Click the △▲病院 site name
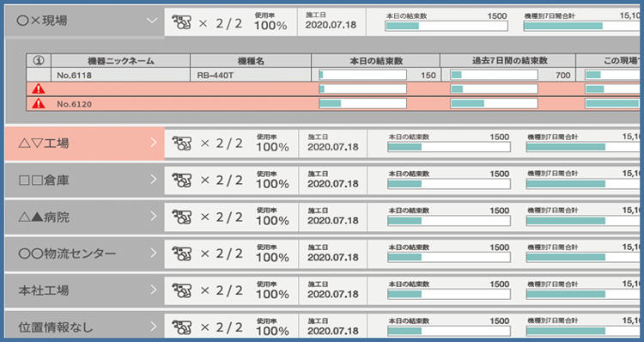644x342 pixels. point(44,217)
